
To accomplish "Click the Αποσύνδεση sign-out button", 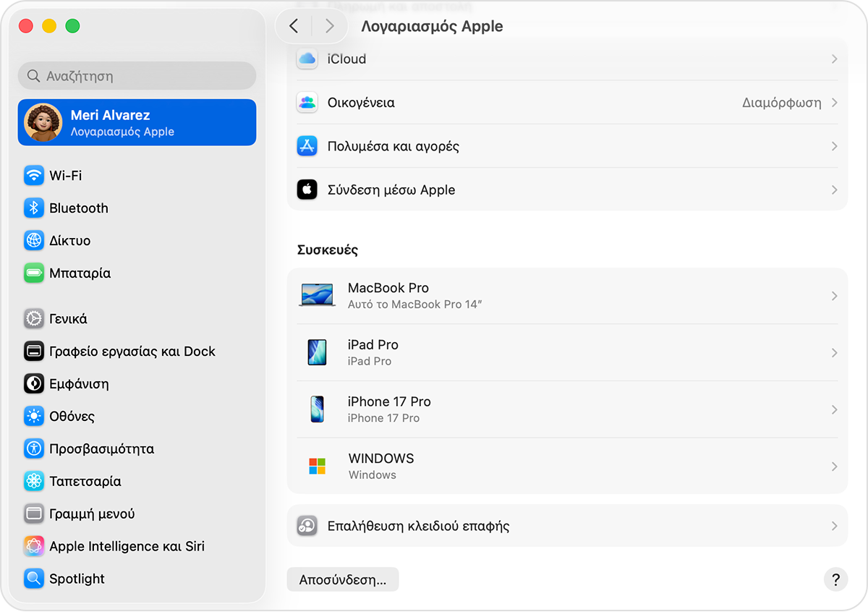I will [x=342, y=579].
